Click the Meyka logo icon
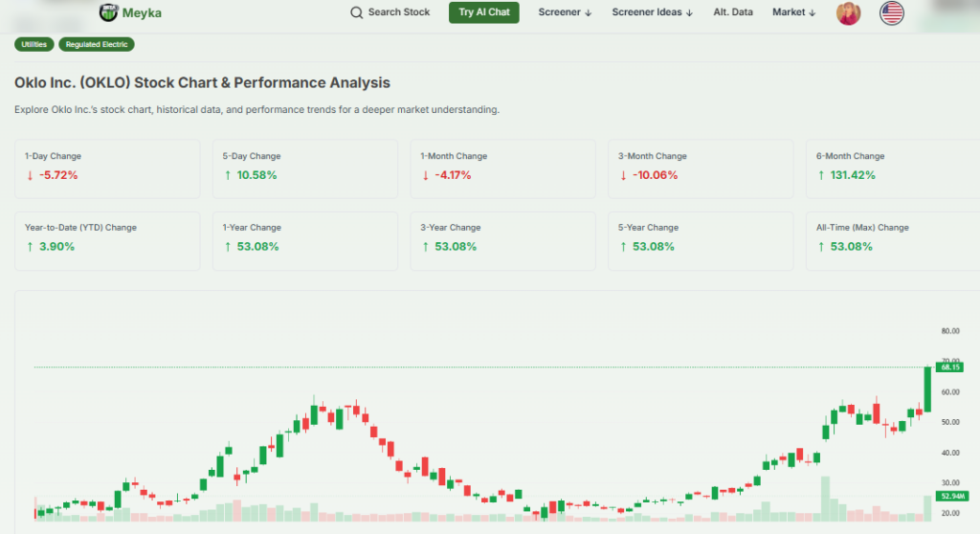980x534 pixels. (108, 12)
